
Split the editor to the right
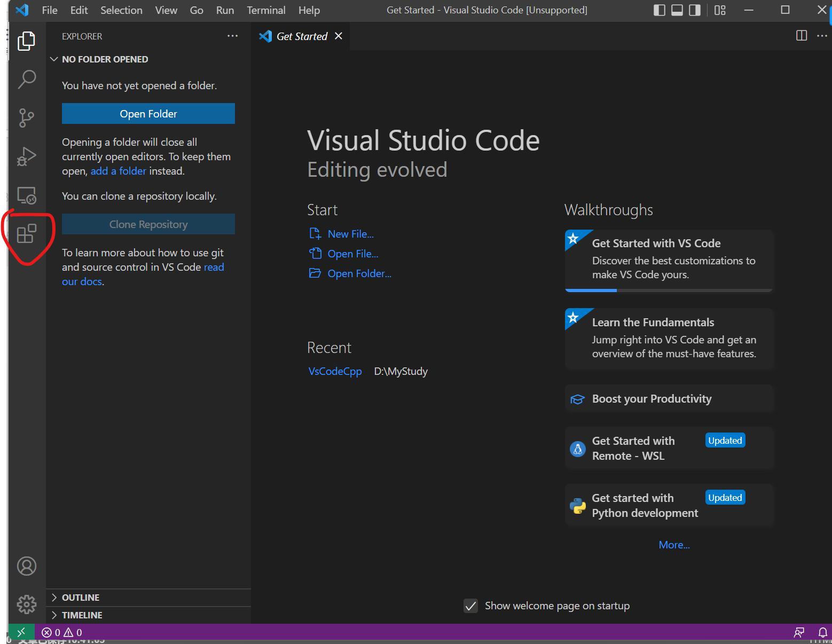coord(802,36)
